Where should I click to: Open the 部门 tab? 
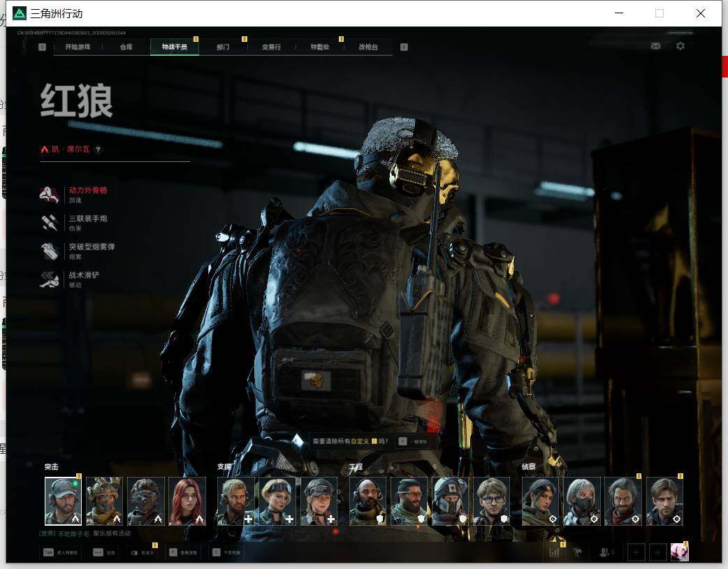pos(223,47)
